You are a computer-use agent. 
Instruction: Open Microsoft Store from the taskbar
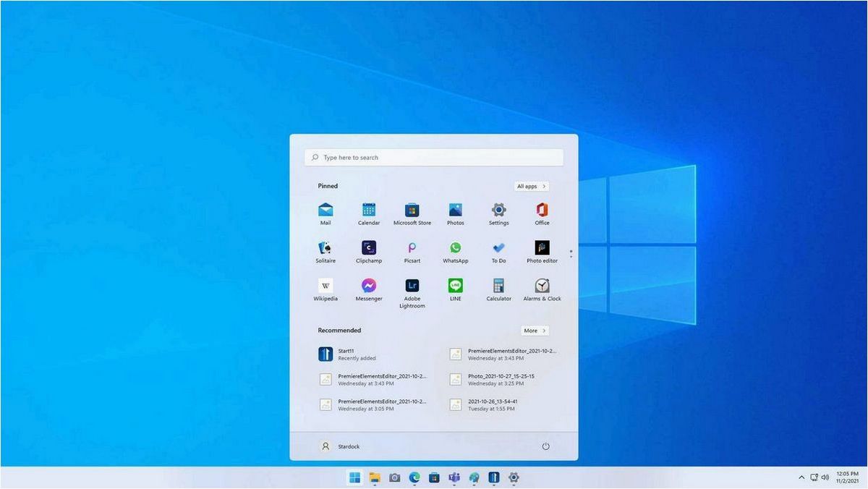(x=434, y=477)
